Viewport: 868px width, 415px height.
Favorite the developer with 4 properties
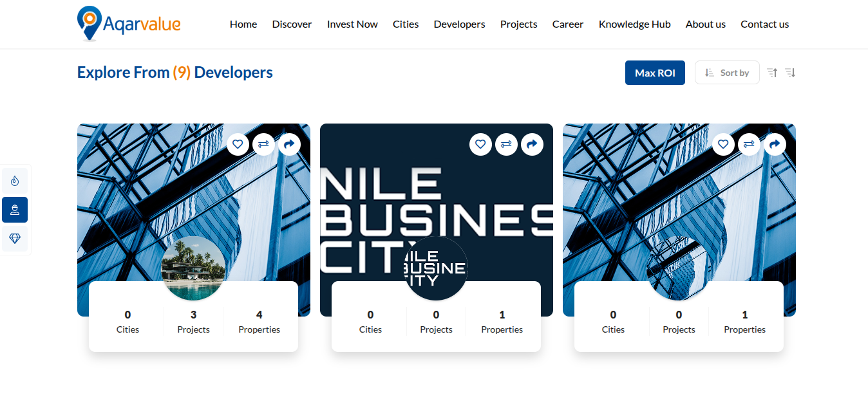(x=238, y=144)
